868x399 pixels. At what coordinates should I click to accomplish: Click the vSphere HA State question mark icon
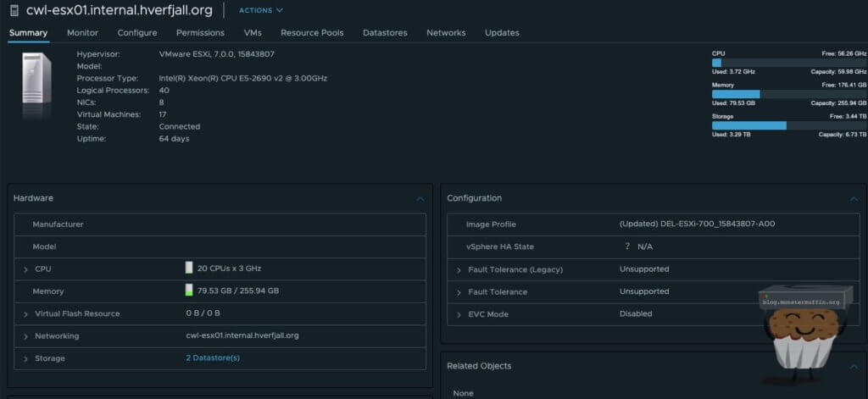click(627, 247)
